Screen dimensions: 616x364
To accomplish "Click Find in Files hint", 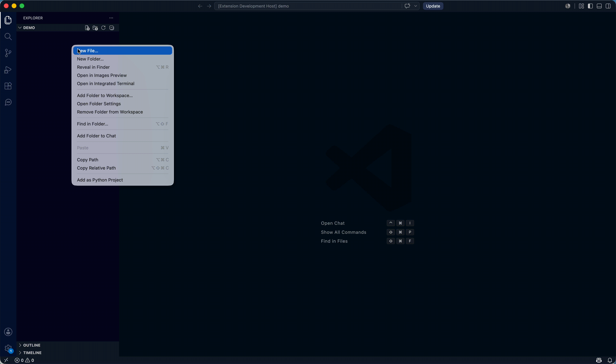I will pos(334,241).
